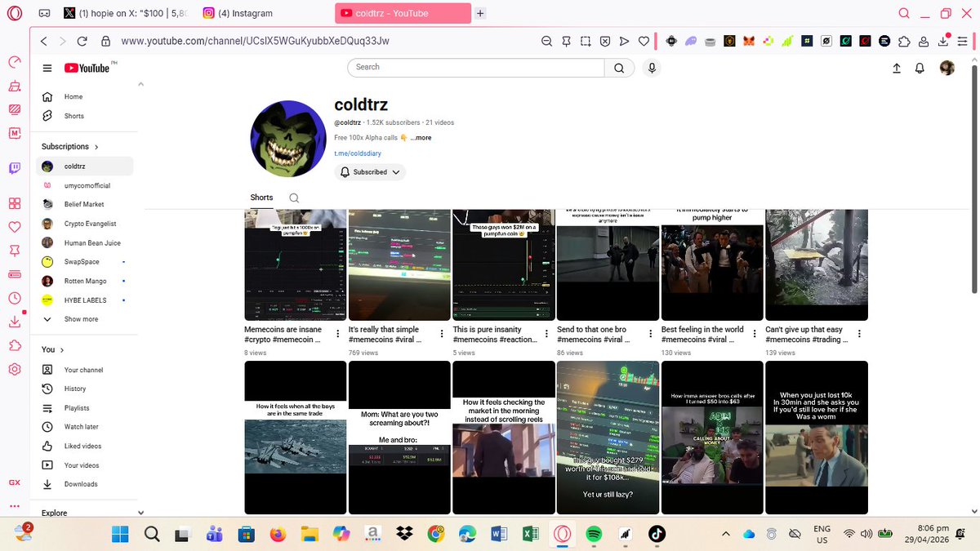Open TikTok from the taskbar
980x551 pixels.
[x=657, y=534]
